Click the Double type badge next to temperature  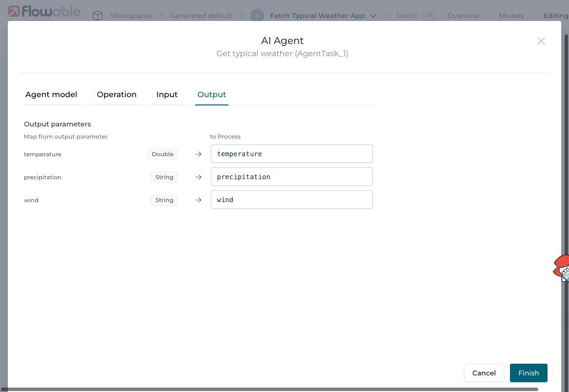point(163,154)
